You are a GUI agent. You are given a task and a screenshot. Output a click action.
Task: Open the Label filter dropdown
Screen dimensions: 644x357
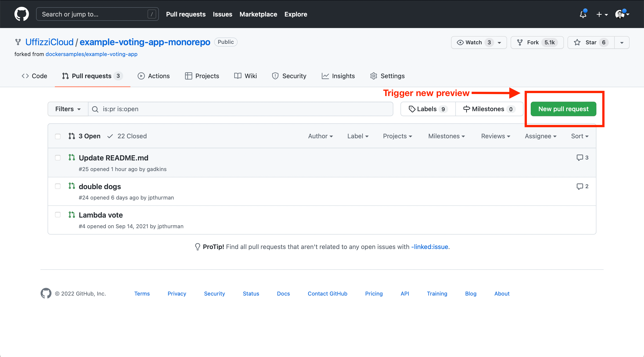coord(358,136)
